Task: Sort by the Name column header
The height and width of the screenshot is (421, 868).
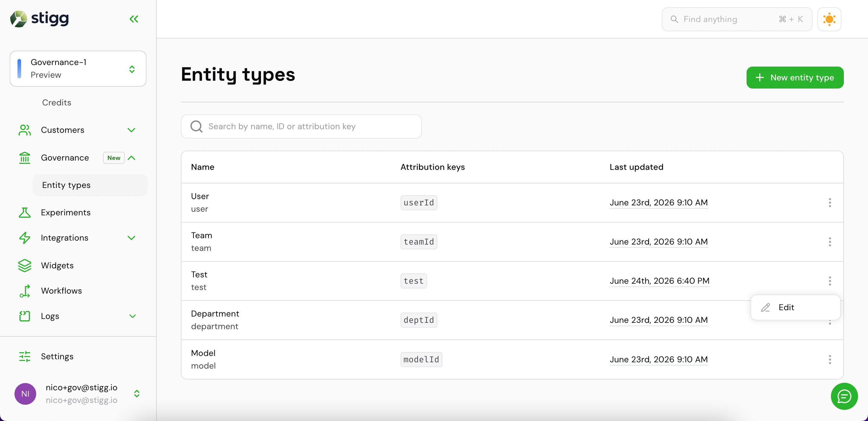Action: pyautogui.click(x=203, y=167)
